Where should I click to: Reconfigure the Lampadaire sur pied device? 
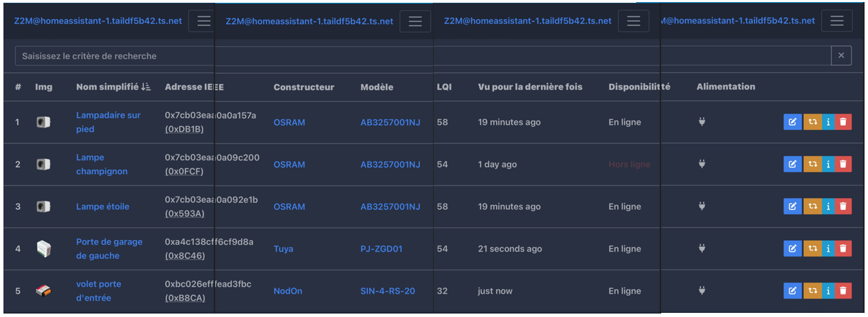coord(812,122)
